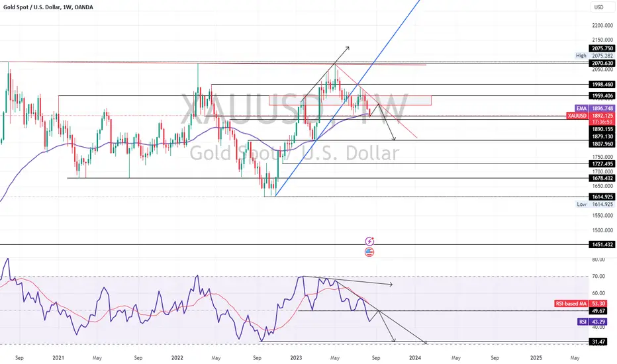Screen dimensions: 617x364
Task: Click the 1959.406 price level label
Action: (x=602, y=95)
